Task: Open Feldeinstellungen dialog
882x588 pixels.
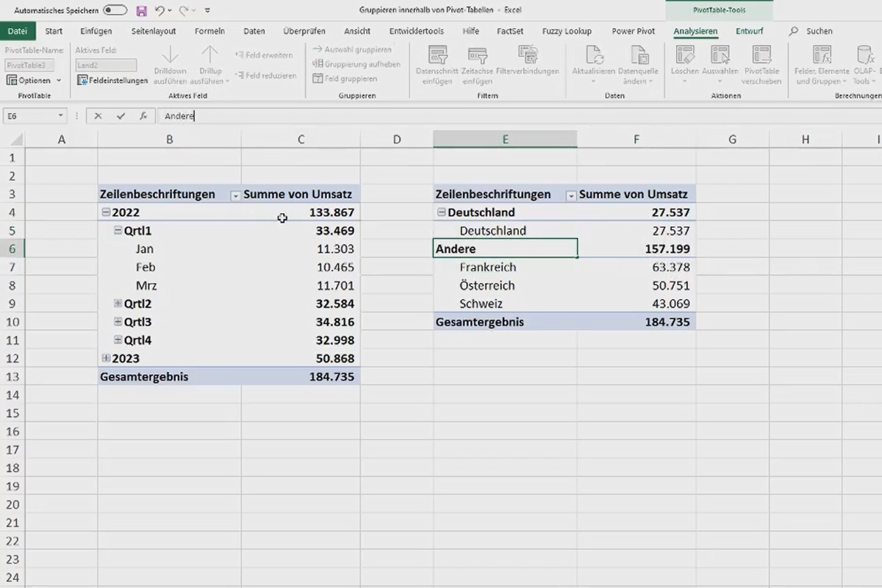Action: pyautogui.click(x=112, y=80)
